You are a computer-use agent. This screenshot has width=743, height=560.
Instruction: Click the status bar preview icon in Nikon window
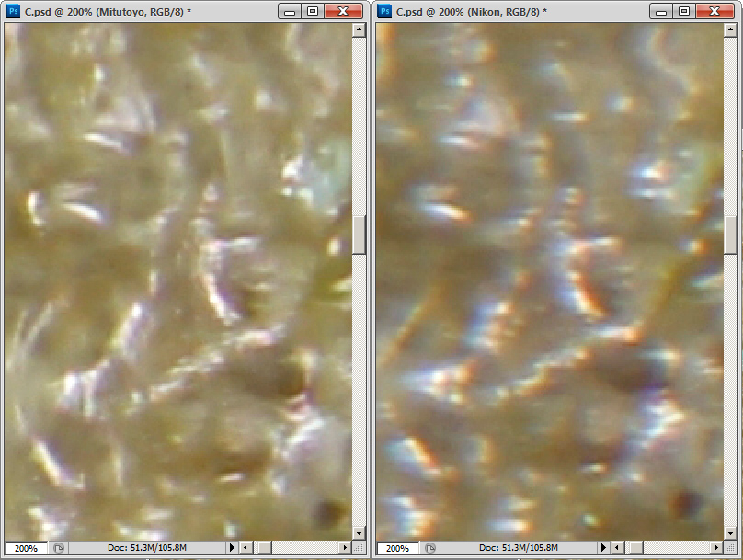429,548
